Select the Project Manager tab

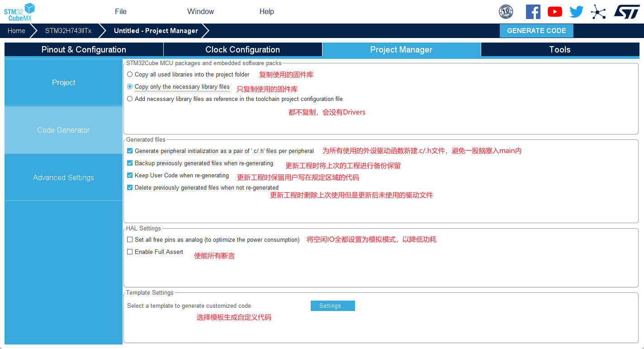[401, 49]
